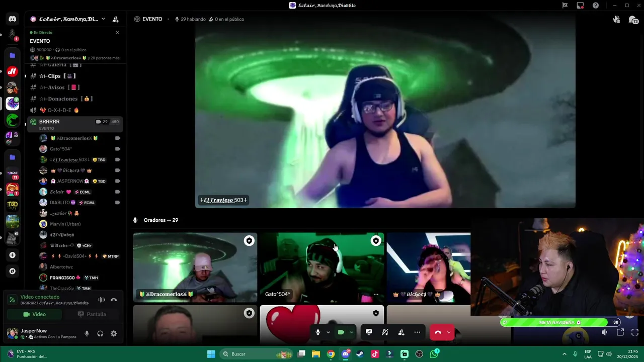Open WhatsApp from the Windows taskbar
Screen dimensions: 644x362
[x=434, y=354]
